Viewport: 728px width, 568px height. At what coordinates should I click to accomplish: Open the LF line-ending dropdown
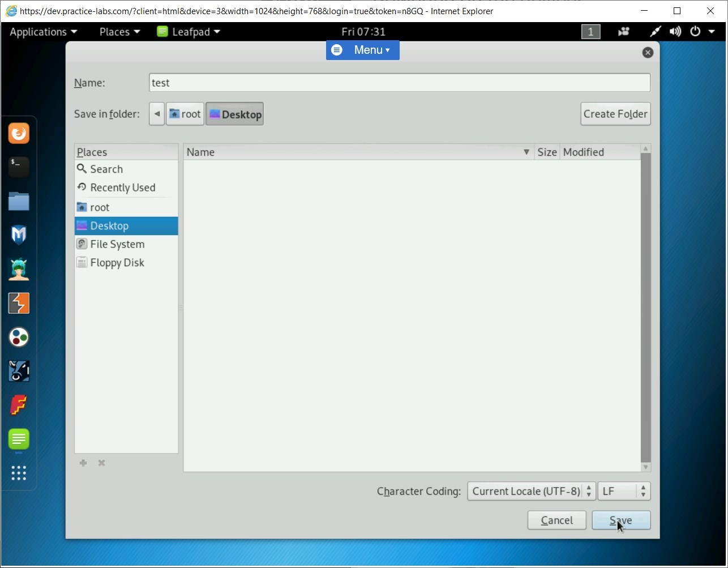pyautogui.click(x=623, y=491)
